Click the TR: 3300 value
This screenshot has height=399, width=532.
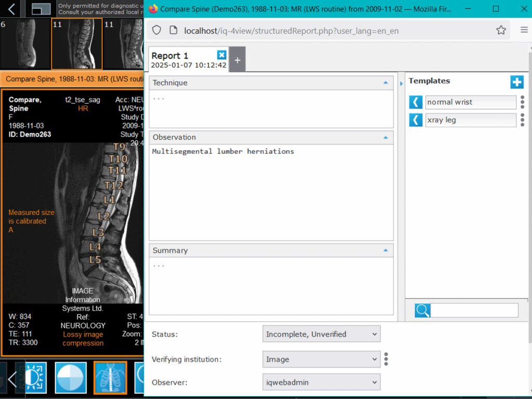[x=23, y=343]
